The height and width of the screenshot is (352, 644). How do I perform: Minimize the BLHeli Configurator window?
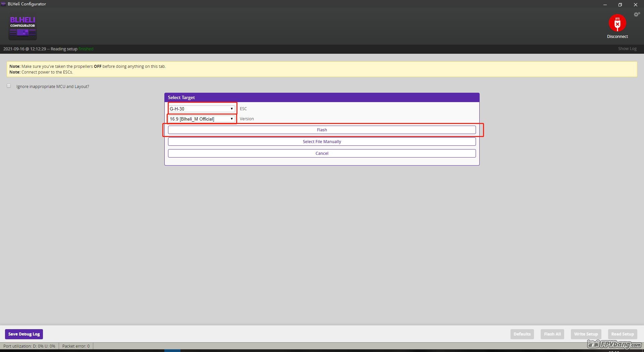point(605,5)
